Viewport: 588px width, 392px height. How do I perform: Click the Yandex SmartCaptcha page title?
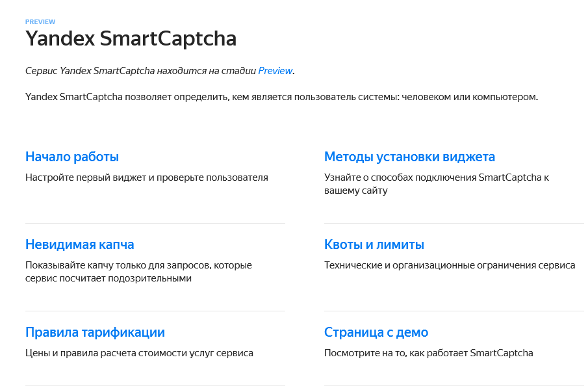[131, 38]
